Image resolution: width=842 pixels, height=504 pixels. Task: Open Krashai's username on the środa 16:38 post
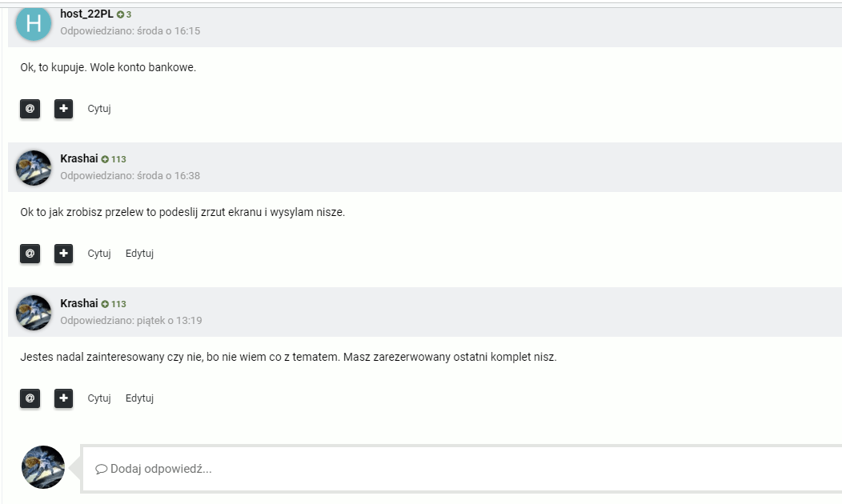click(x=79, y=158)
